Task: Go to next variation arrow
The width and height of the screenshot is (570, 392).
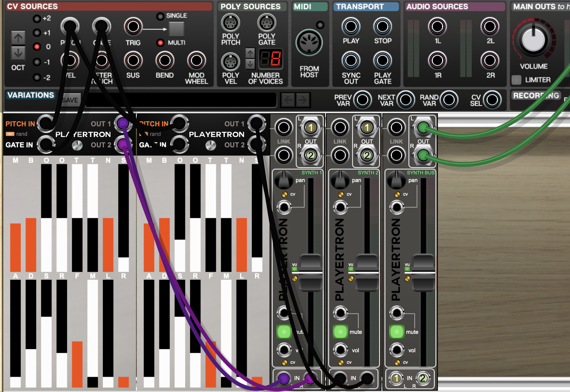Action: [303, 100]
